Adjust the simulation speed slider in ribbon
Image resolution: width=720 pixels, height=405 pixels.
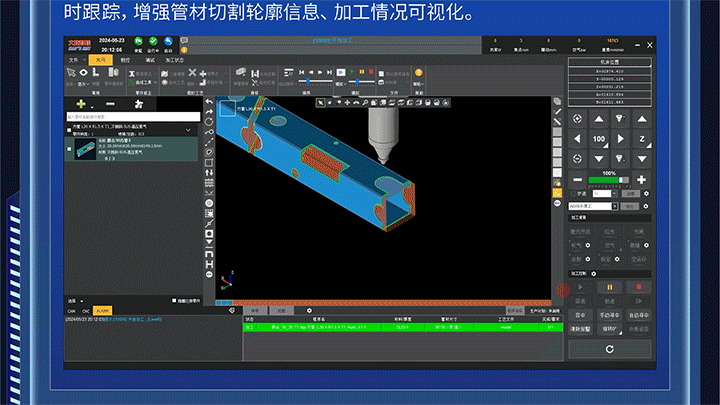coord(362,81)
